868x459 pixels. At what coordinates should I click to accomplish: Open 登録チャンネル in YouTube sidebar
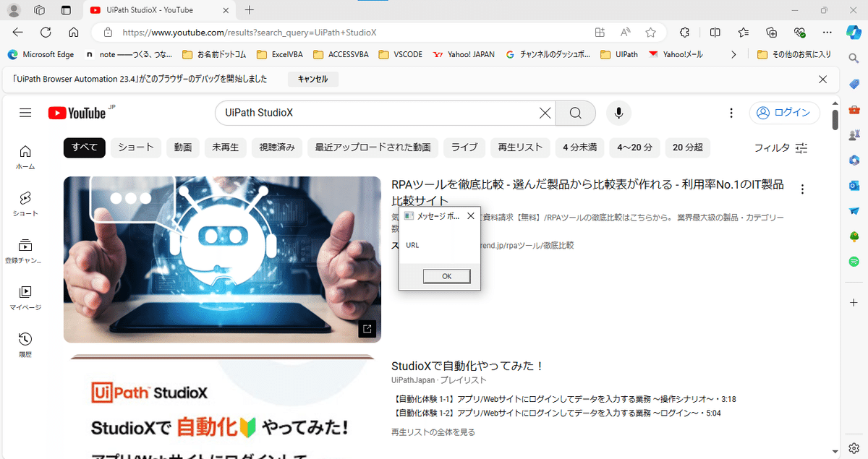pyautogui.click(x=25, y=251)
